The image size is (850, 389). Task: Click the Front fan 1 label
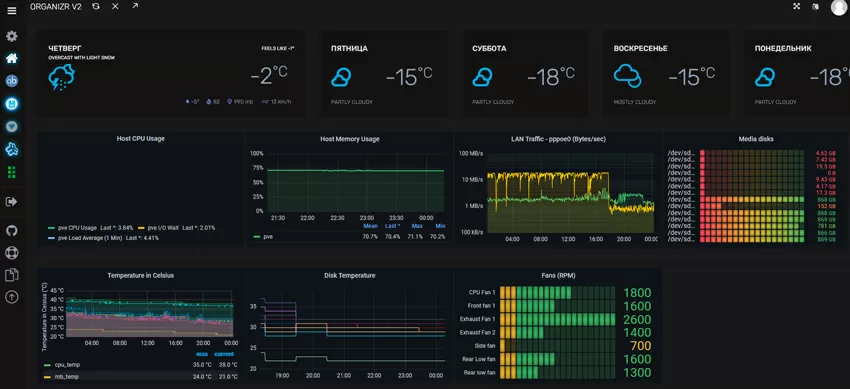pyautogui.click(x=482, y=306)
